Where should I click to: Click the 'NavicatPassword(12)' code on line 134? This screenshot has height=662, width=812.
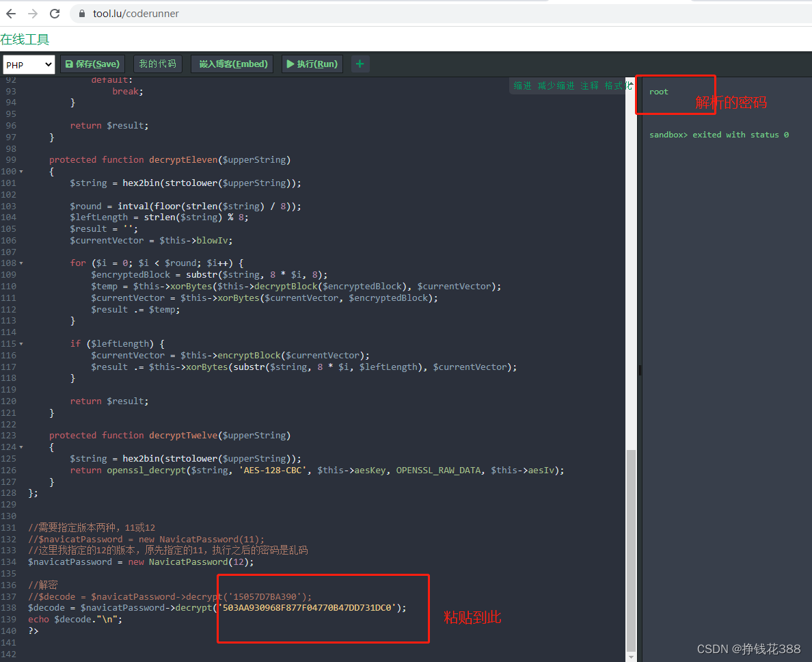[199, 562]
